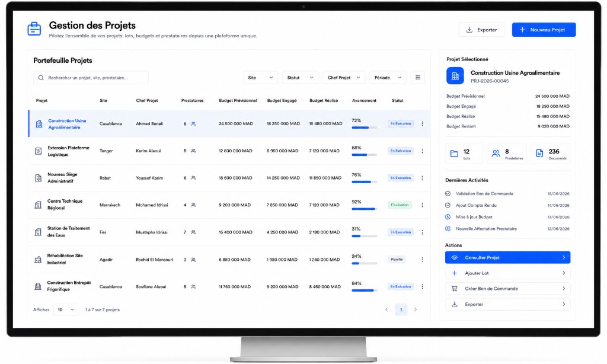Screen dimensions: 607x364
Task: Click the building icon for Construction Entrepôt Frigorifique
Action: click(38, 286)
